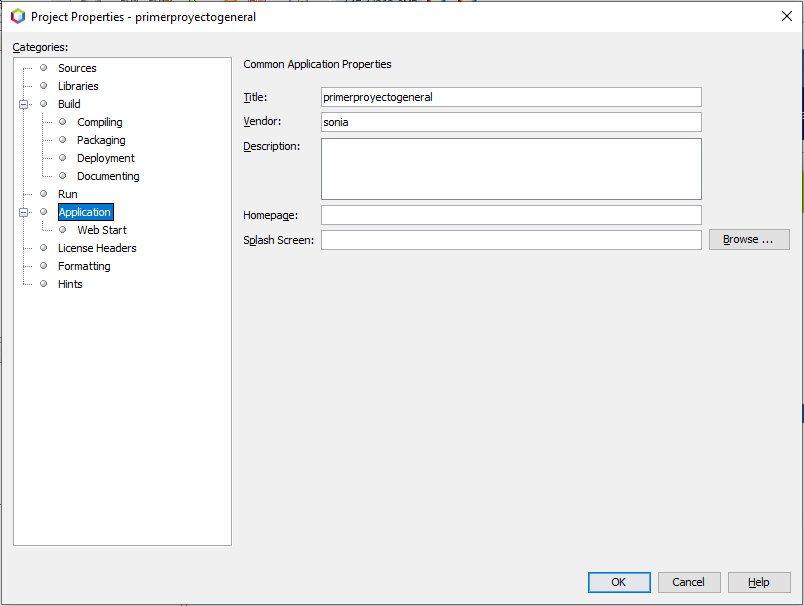
Task: Select the Sources category
Action: point(77,68)
